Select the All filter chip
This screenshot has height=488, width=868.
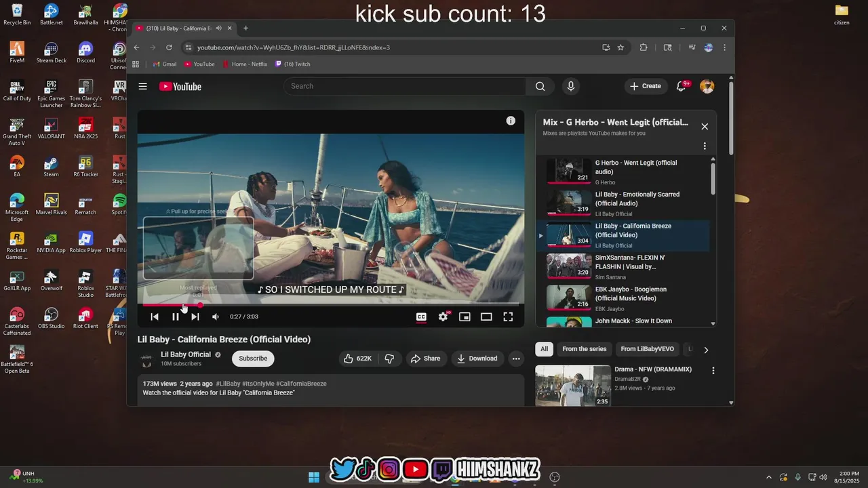(544, 349)
